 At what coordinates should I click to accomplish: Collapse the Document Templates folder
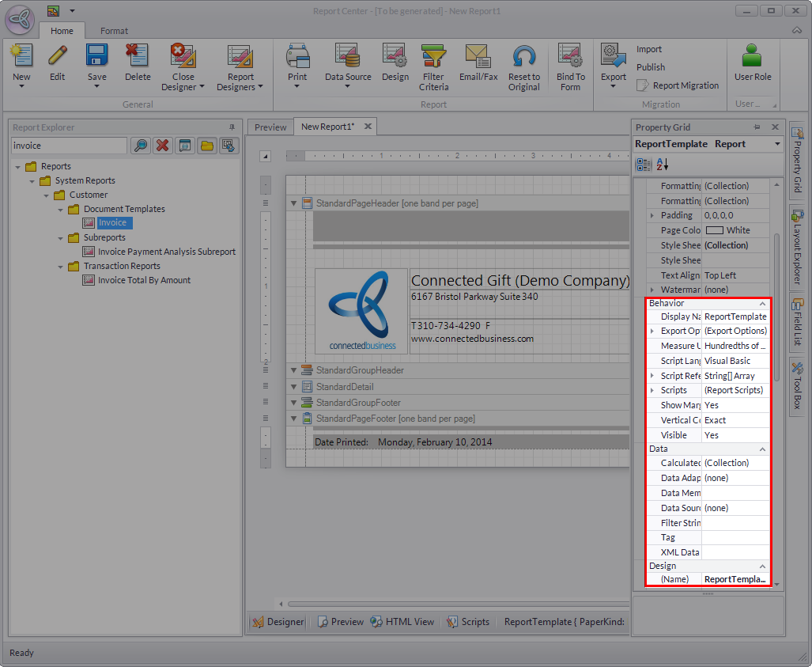tap(61, 210)
